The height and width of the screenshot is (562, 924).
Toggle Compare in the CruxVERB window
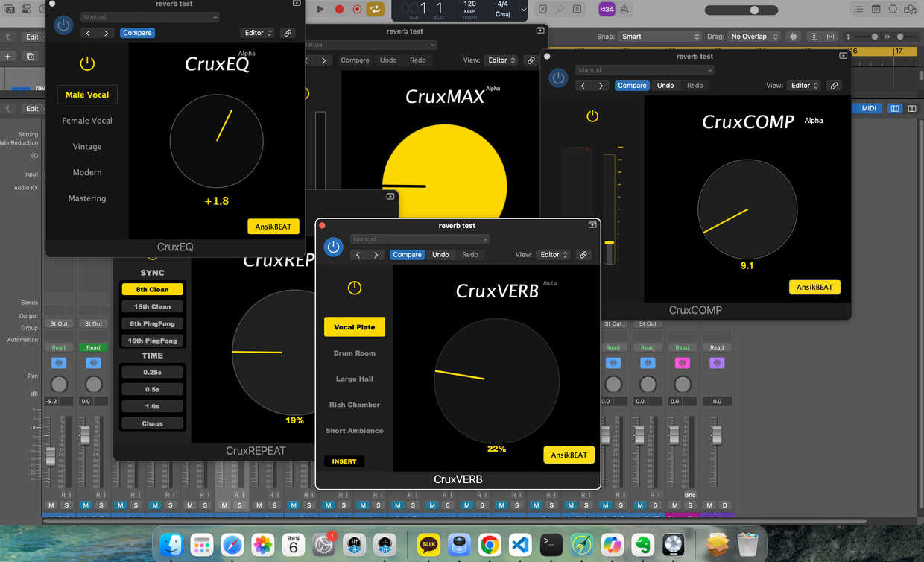click(x=408, y=255)
